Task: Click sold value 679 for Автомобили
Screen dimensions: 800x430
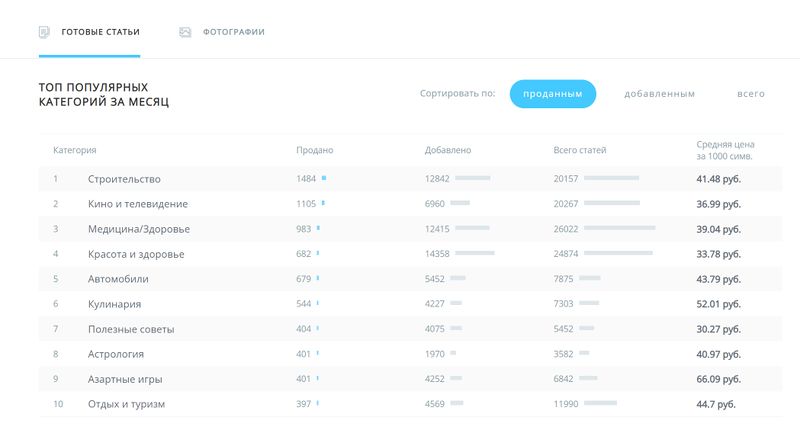Action: coord(303,279)
